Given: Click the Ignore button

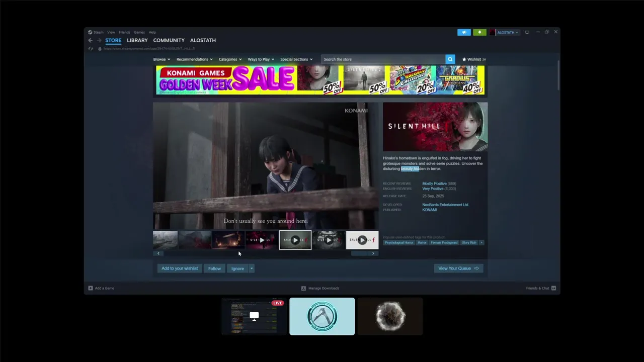Looking at the screenshot, I should [237, 268].
